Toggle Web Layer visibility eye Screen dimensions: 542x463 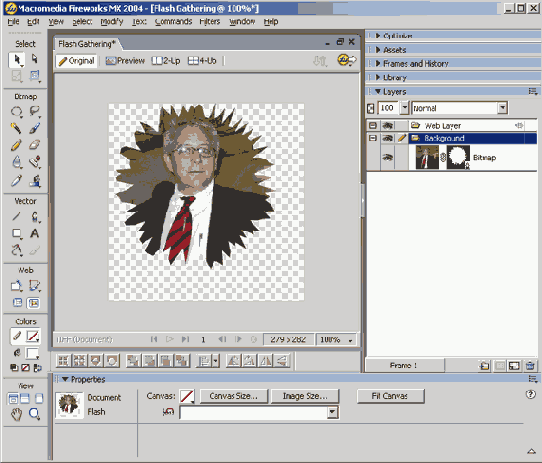387,126
